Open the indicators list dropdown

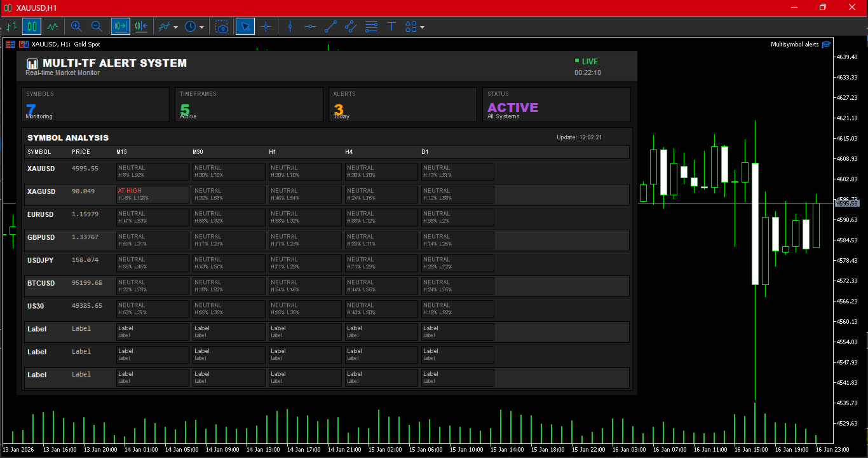(x=168, y=27)
